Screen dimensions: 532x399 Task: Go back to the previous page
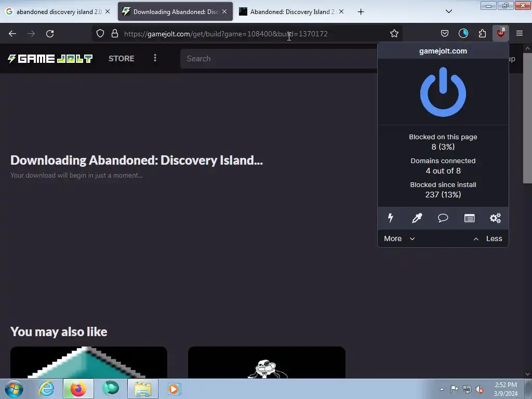pyautogui.click(x=12, y=34)
